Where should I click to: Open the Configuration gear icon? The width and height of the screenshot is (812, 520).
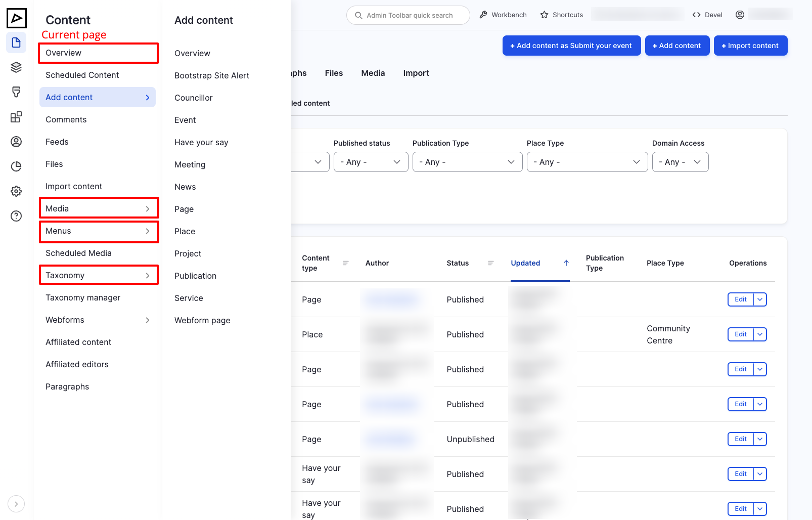coord(16,191)
